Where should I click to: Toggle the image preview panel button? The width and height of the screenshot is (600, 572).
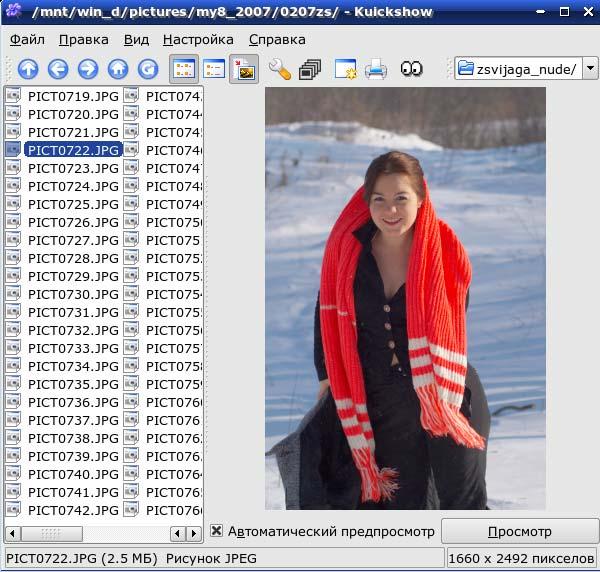pos(244,69)
